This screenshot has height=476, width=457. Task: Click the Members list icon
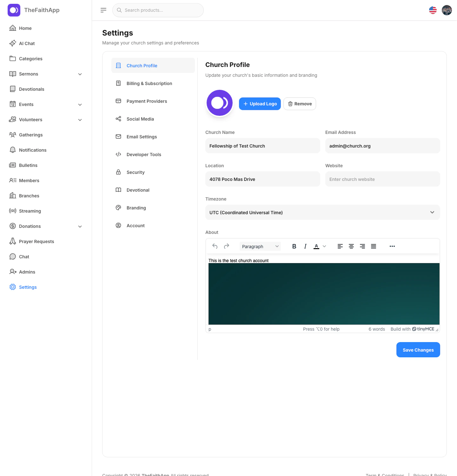(x=13, y=180)
